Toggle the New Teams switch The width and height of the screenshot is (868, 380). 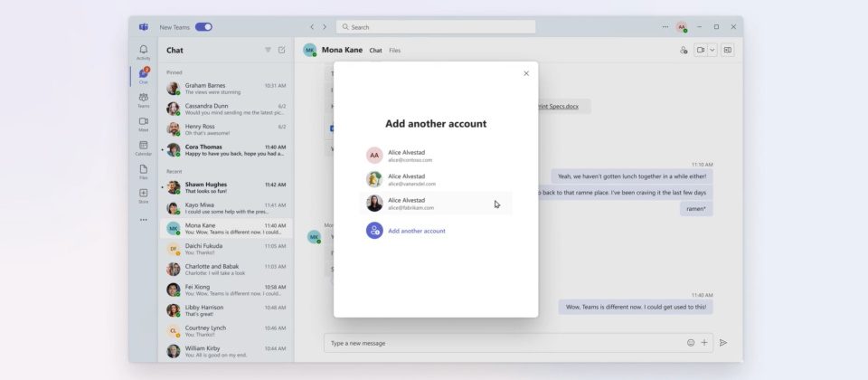203,27
